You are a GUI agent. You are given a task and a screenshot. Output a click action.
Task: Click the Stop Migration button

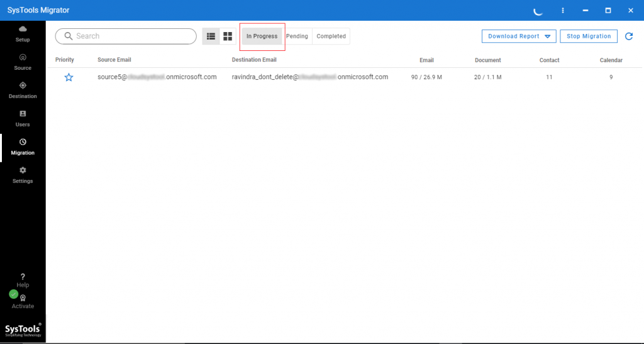tap(589, 36)
